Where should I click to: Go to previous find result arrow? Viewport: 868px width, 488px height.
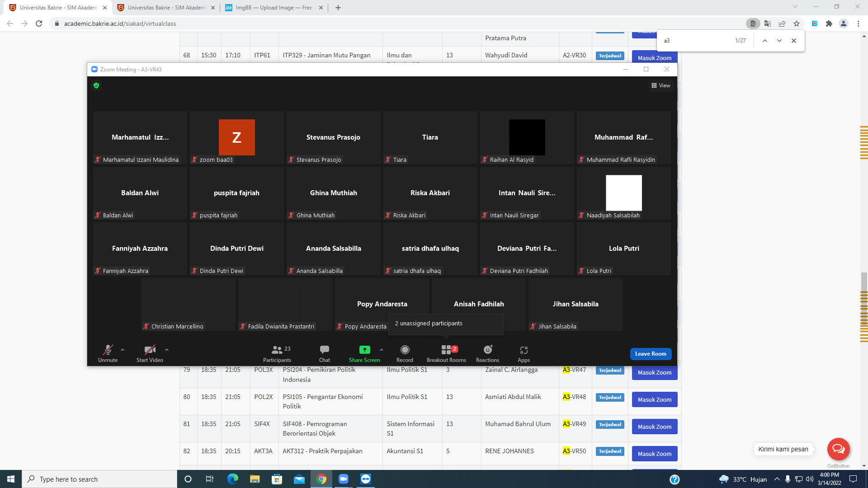(x=765, y=41)
